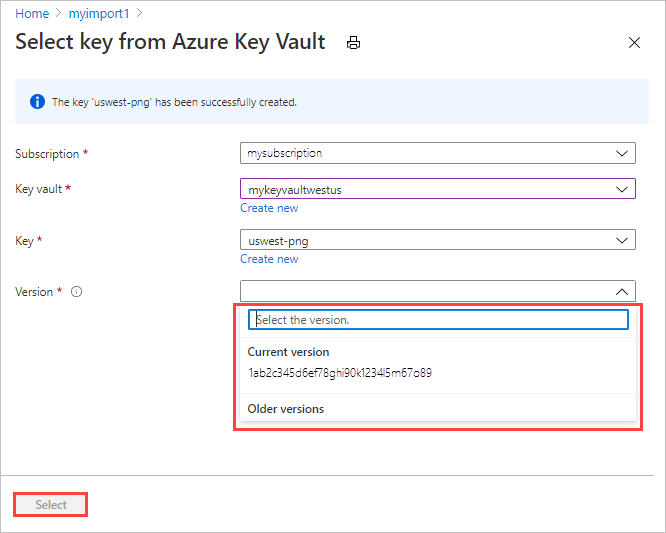Close the Select key pane
The height and width of the screenshot is (533, 666).
pos(634,43)
